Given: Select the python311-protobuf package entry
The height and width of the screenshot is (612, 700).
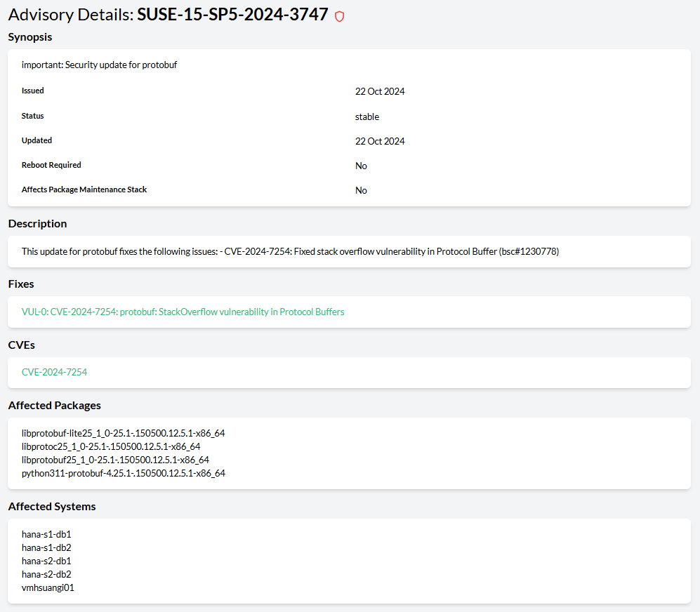Looking at the screenshot, I should point(123,473).
